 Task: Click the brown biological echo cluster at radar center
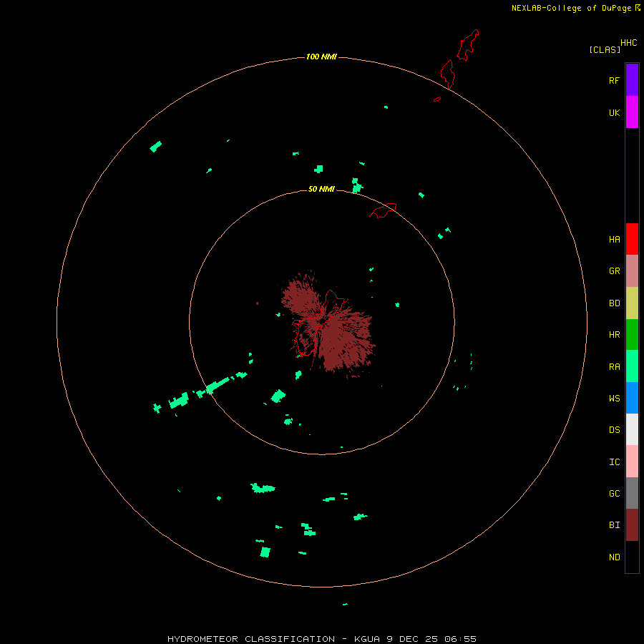pyautogui.click(x=328, y=324)
